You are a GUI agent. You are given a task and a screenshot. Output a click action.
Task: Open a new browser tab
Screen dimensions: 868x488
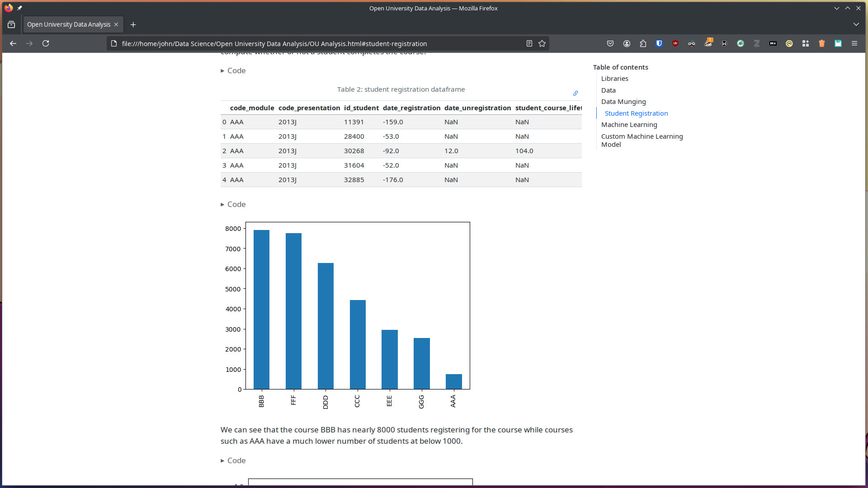pos(133,24)
